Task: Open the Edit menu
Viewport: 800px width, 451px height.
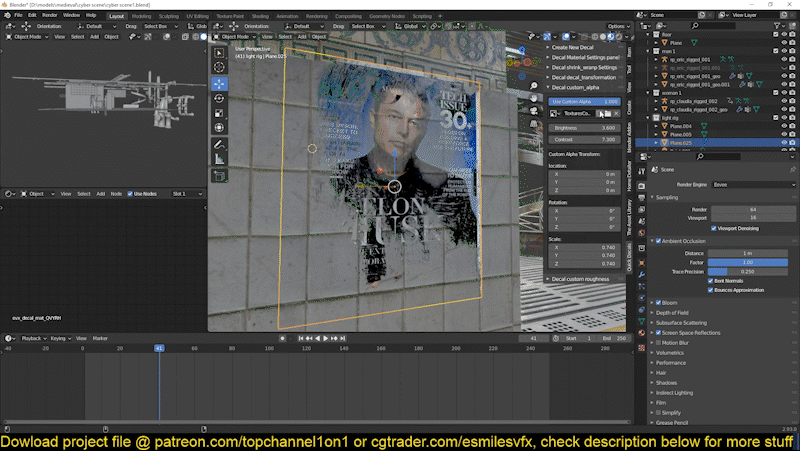Action: click(32, 15)
